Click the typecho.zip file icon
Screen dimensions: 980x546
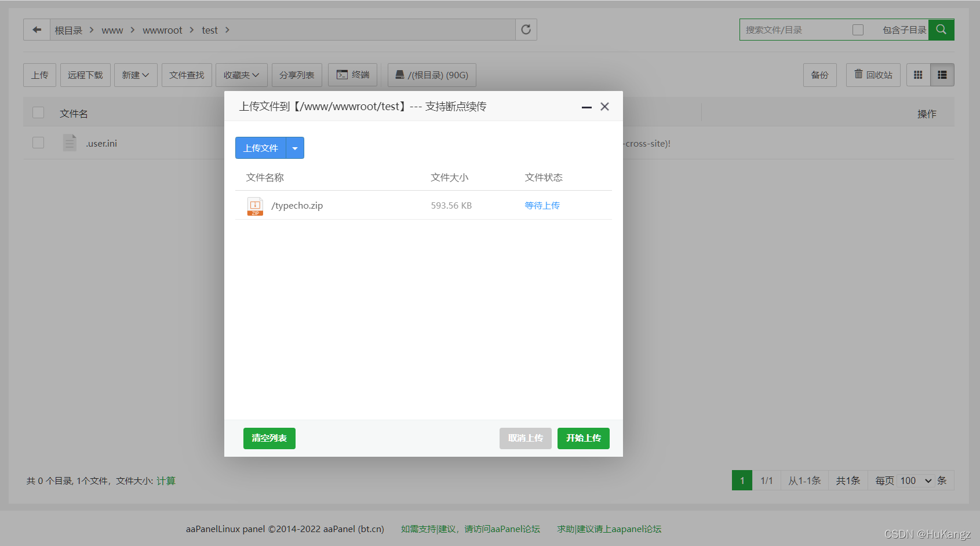coord(255,206)
